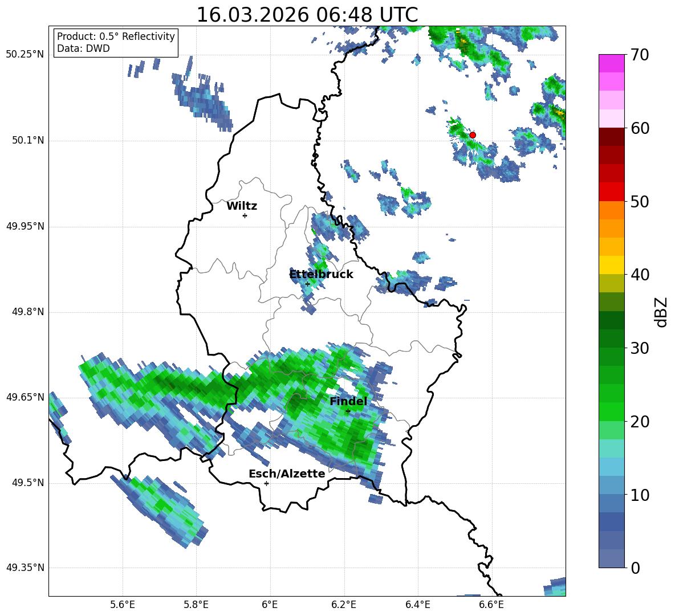Click the bright red colorbar swatch near 50
Screen dimensions: 675x616
tap(611, 192)
